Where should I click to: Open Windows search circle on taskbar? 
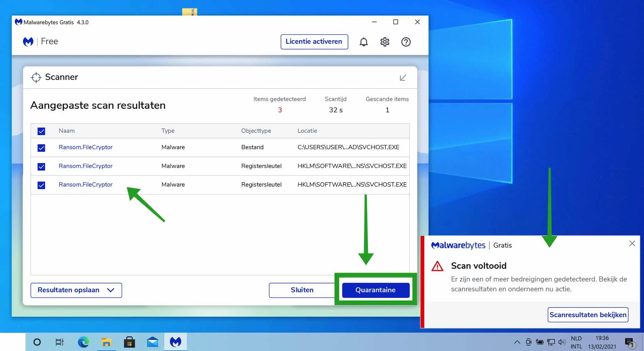coord(37,342)
